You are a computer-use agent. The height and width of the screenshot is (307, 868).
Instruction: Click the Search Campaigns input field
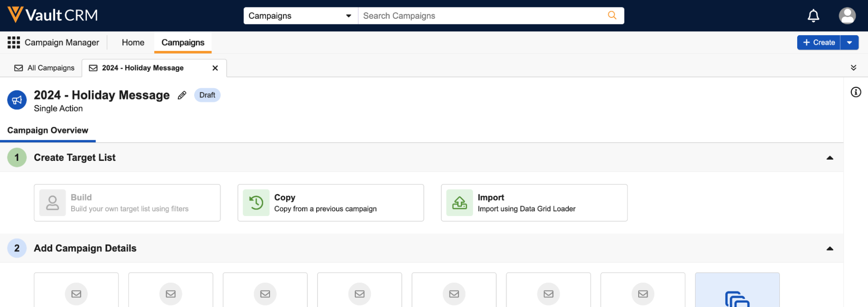(482, 16)
